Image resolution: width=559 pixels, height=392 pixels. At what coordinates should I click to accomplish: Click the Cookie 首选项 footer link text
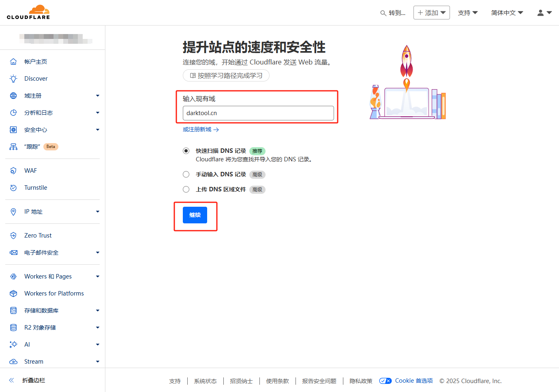coord(414,381)
